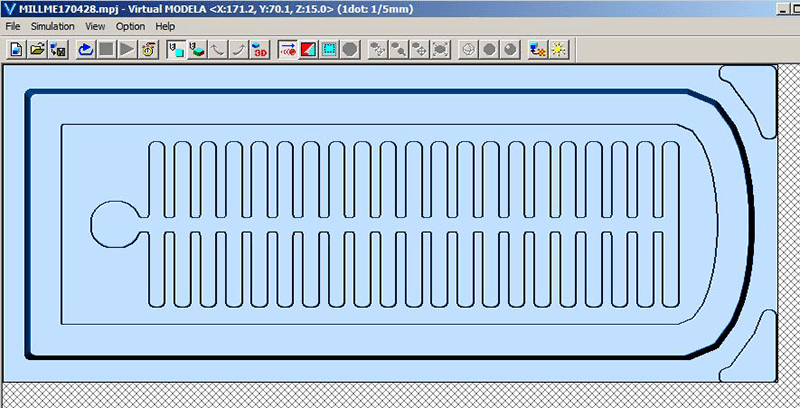This screenshot has width=800, height=408.
Task: Click the Save project disk icon
Action: pyautogui.click(x=58, y=49)
